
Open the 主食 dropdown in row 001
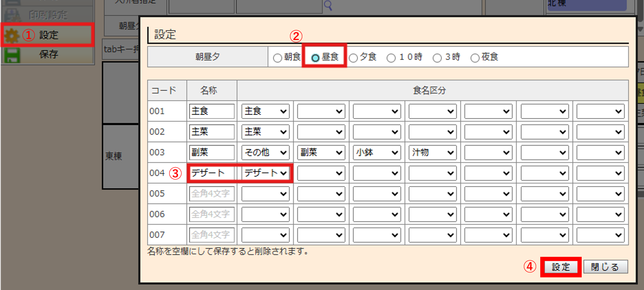click(265, 111)
